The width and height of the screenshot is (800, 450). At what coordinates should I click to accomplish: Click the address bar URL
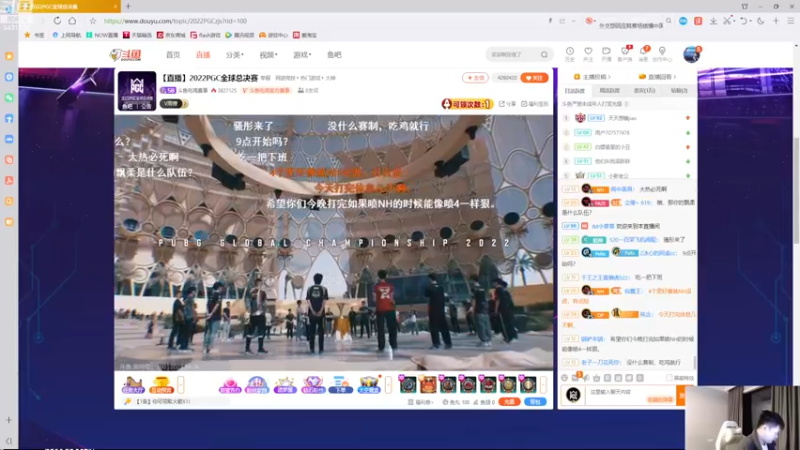pyautogui.click(x=176, y=21)
